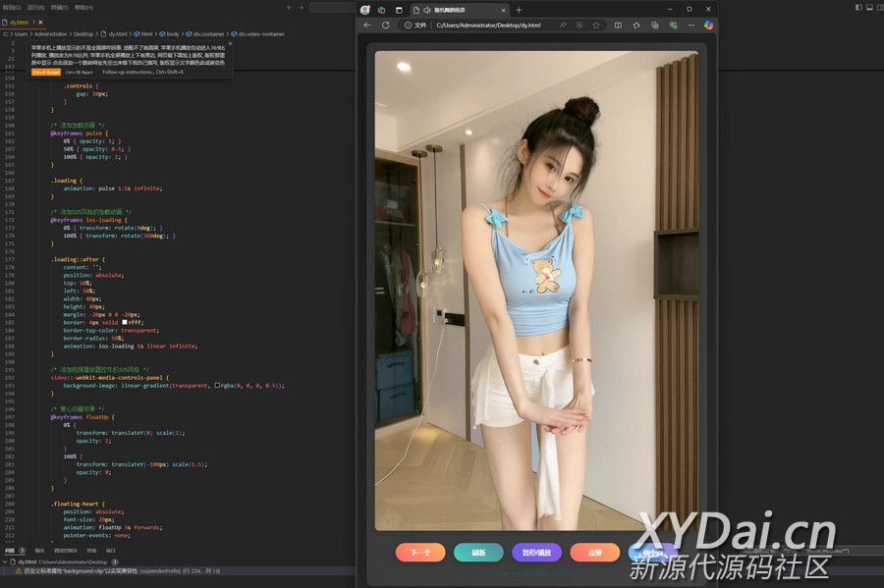The height and width of the screenshot is (588, 884).
Task: Click the browser back arrow
Action: [x=367, y=25]
